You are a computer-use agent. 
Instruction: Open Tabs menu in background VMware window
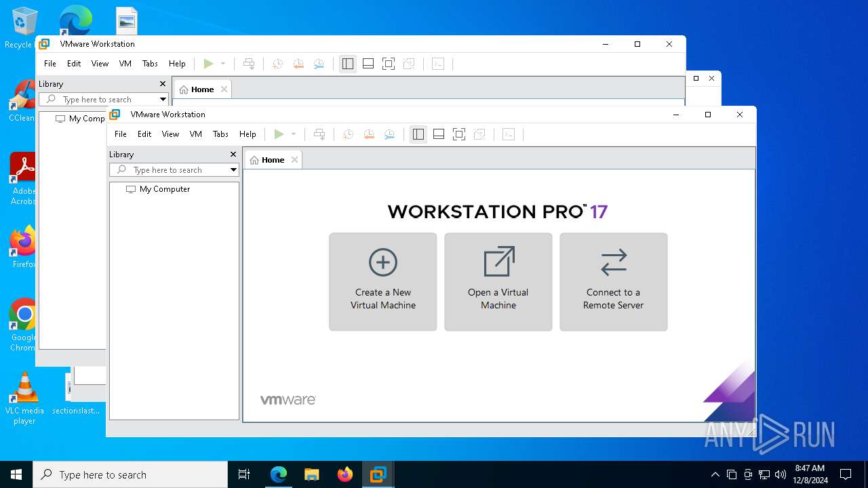(150, 64)
